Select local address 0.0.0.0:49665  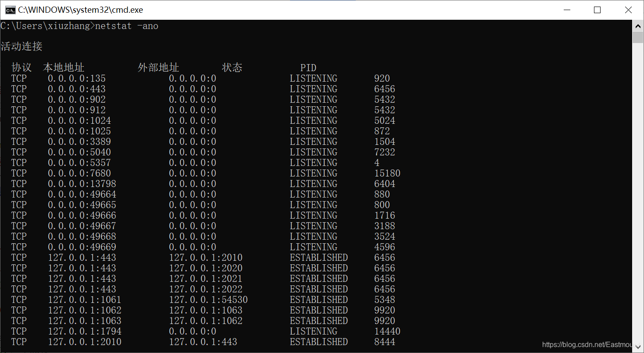pos(82,205)
